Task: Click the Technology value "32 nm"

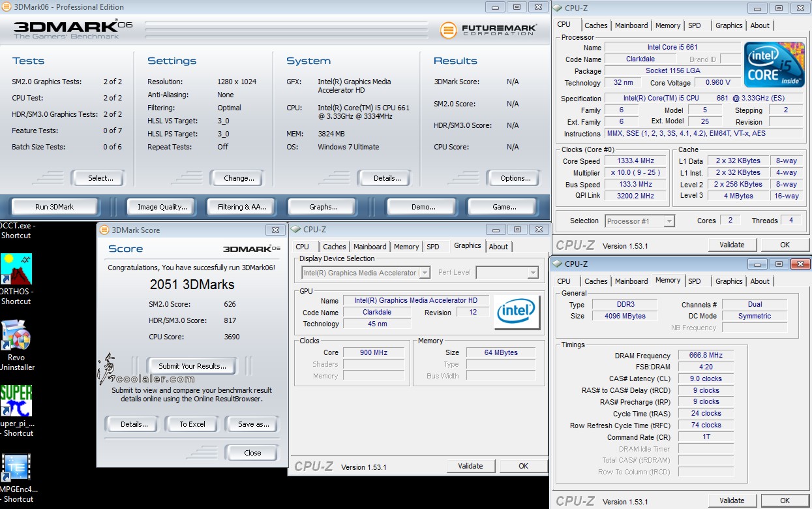Action: 623,83
